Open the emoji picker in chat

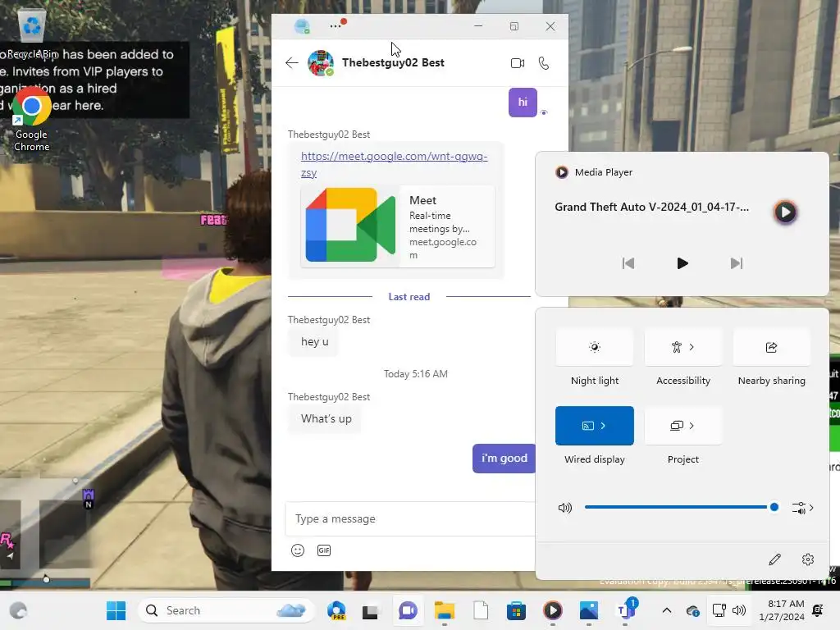(x=298, y=550)
